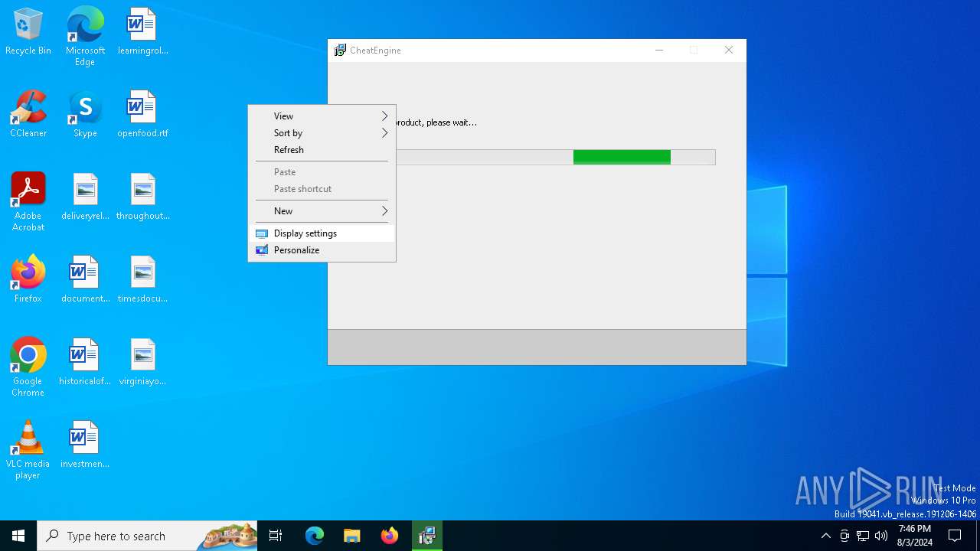This screenshot has width=980, height=551.
Task: Show hidden system tray icons
Action: click(x=825, y=536)
